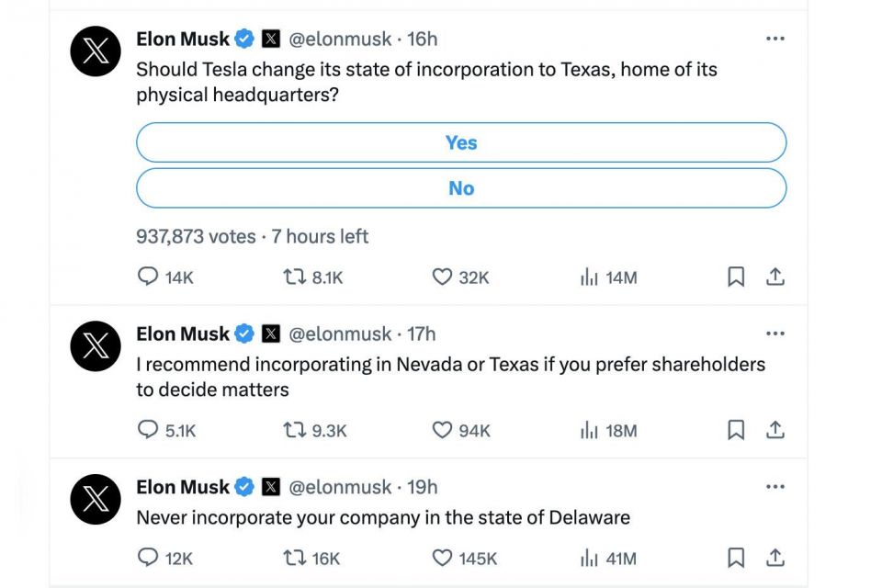
Task: Like the Tesla Texas poll tweet
Action: (442, 277)
